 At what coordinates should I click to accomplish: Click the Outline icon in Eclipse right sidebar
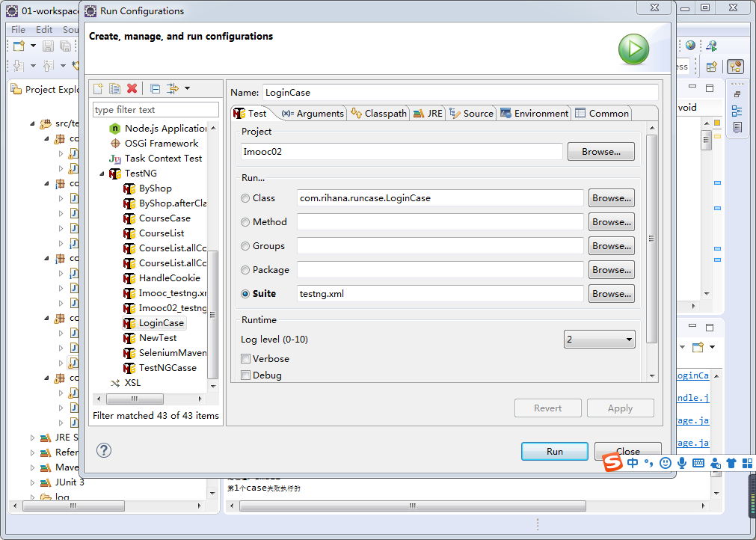737,111
